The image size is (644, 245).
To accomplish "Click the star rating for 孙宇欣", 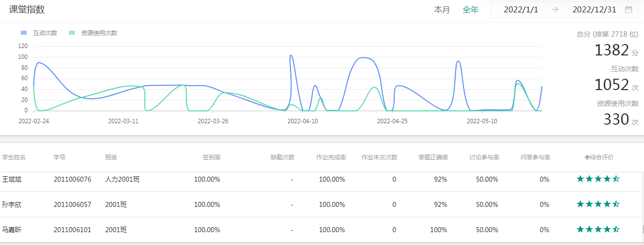I will tap(598, 204).
